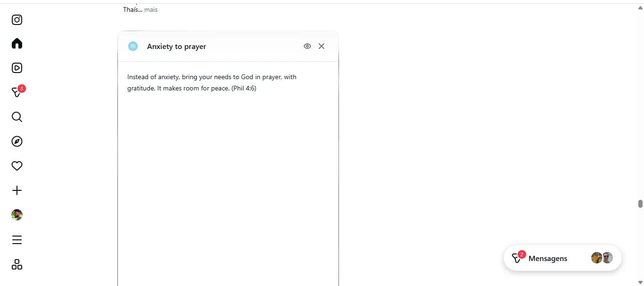Expand the caption with 'mais' link
This screenshot has width=644, height=286.
pyautogui.click(x=151, y=9)
